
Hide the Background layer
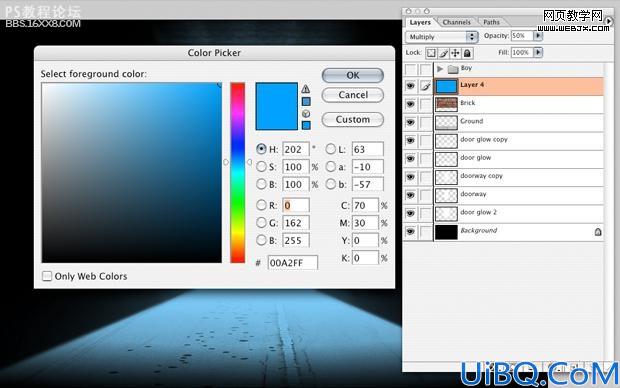coord(410,231)
